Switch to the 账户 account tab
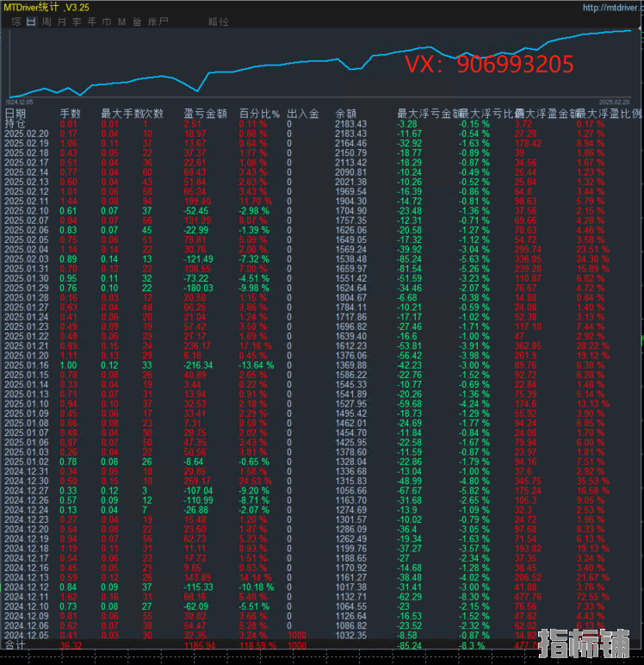Image resolution: width=644 pixels, height=665 pixels. (x=158, y=21)
